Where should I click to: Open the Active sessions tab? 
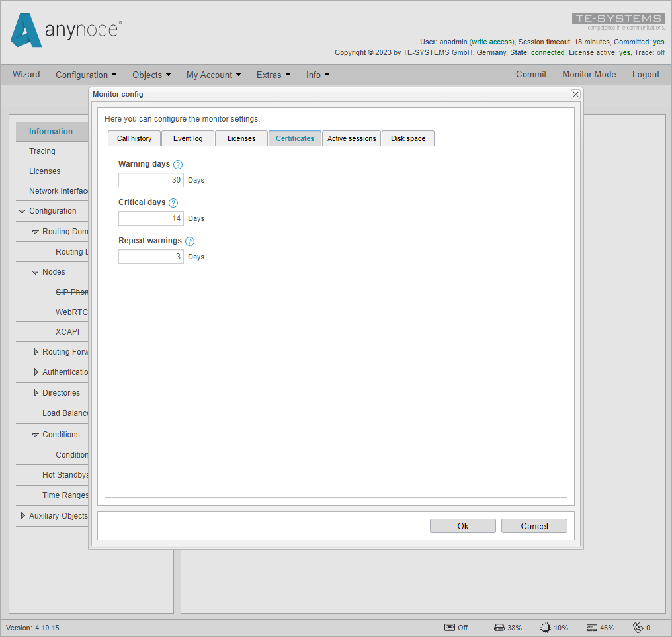(351, 138)
